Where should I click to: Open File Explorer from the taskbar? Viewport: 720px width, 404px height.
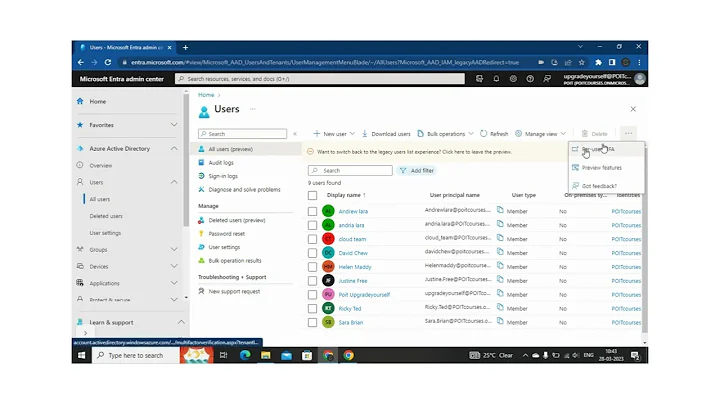pos(265,355)
